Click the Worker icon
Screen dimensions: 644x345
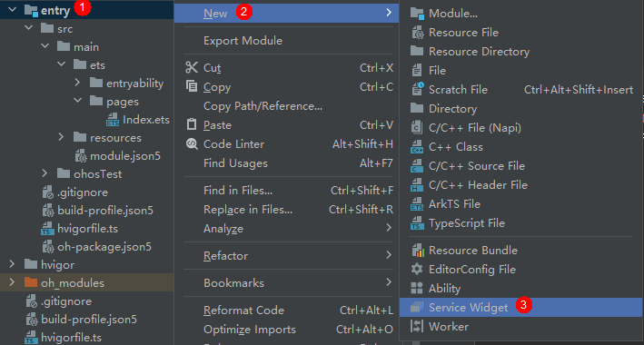pyautogui.click(x=417, y=327)
